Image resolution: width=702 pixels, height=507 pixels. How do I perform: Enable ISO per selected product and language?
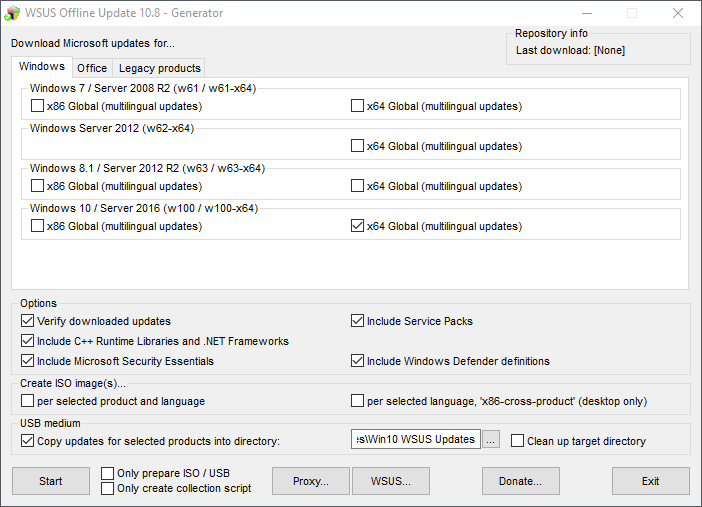[x=27, y=400]
